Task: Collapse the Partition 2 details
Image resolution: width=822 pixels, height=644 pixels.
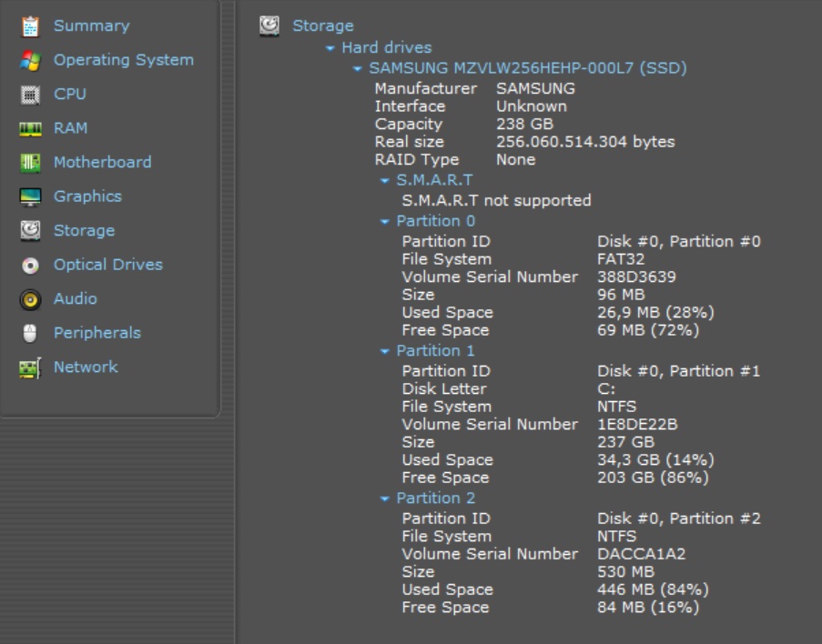Action: pyautogui.click(x=385, y=498)
